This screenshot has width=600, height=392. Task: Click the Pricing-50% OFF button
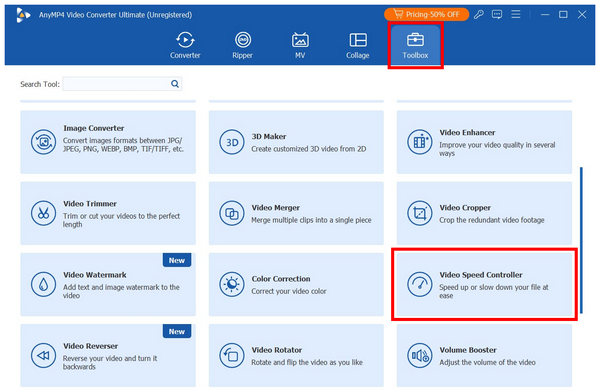tap(426, 15)
